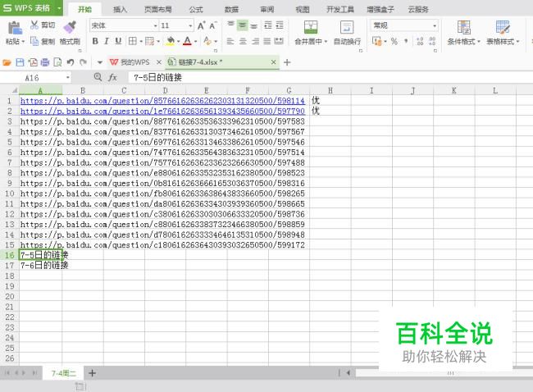Click the Save diskette icon
The image size is (533, 392).
pyautogui.click(x=20, y=62)
